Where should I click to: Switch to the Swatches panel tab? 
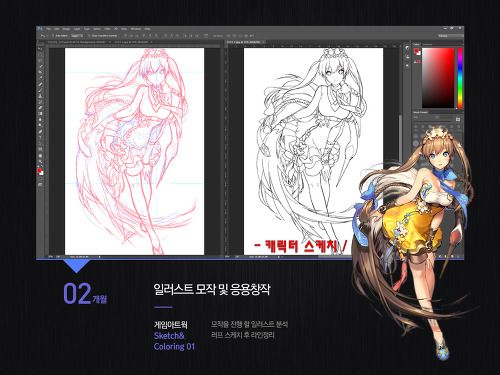click(427, 44)
